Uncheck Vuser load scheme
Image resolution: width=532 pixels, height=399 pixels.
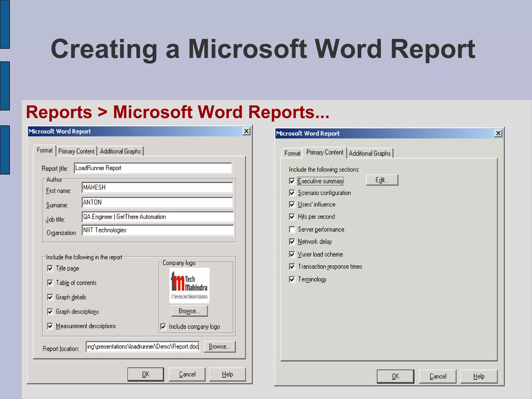tap(292, 254)
